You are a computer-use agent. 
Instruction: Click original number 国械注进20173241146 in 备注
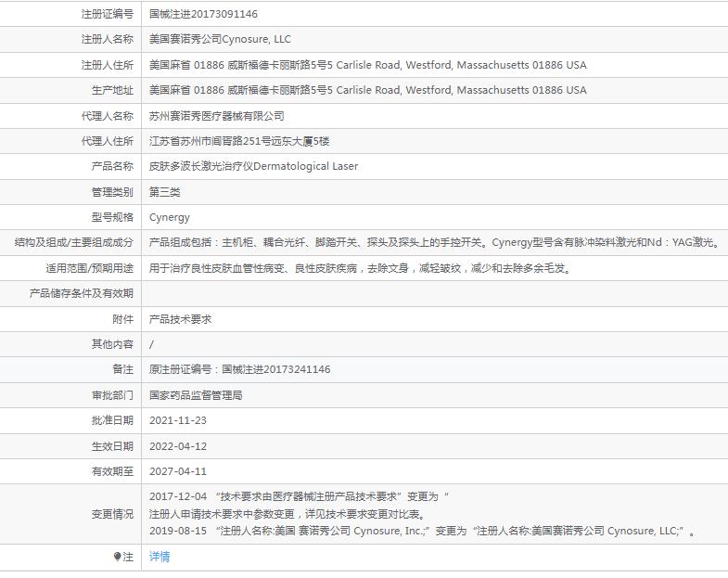[x=276, y=369]
